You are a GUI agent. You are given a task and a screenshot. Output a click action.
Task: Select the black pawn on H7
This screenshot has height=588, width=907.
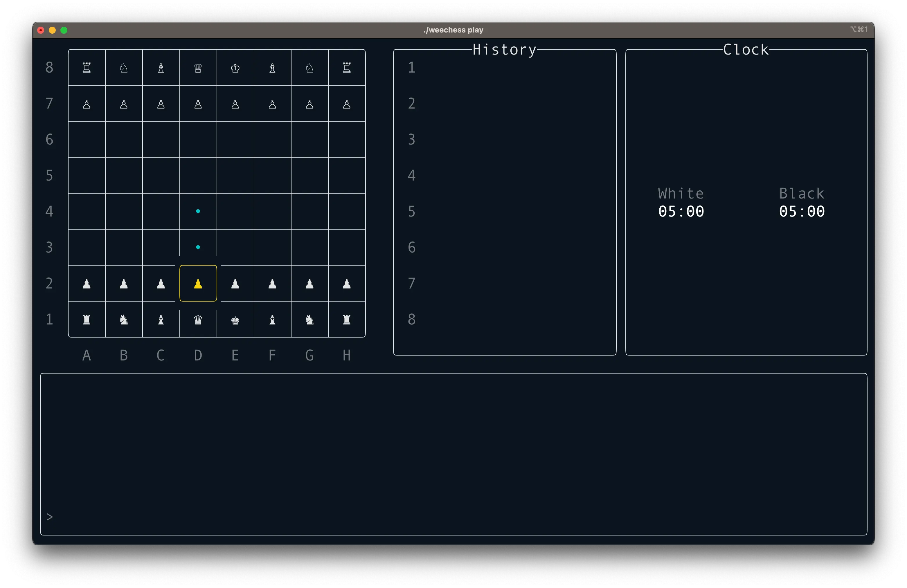(x=346, y=104)
